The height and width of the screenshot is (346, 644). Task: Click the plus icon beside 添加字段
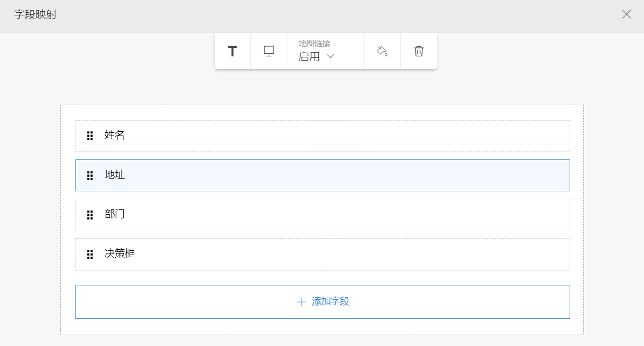tap(301, 302)
